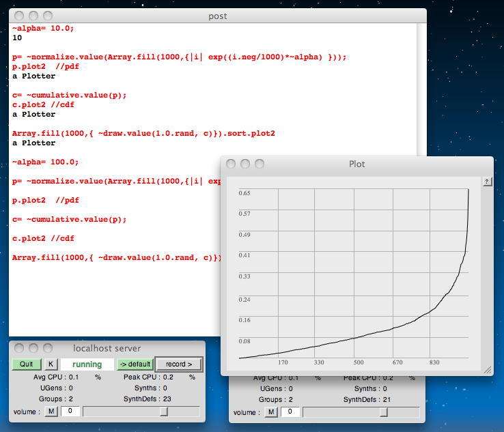
Task: Click the -> default button
Action: 135,364
